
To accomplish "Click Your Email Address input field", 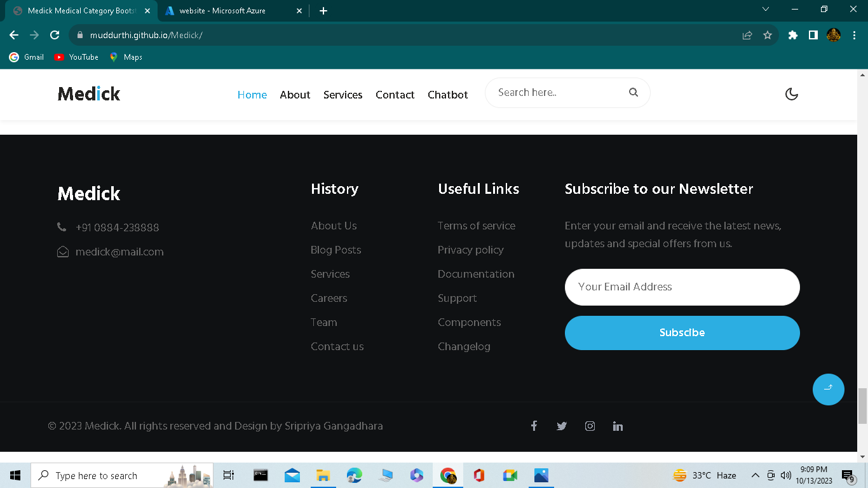I will point(682,287).
